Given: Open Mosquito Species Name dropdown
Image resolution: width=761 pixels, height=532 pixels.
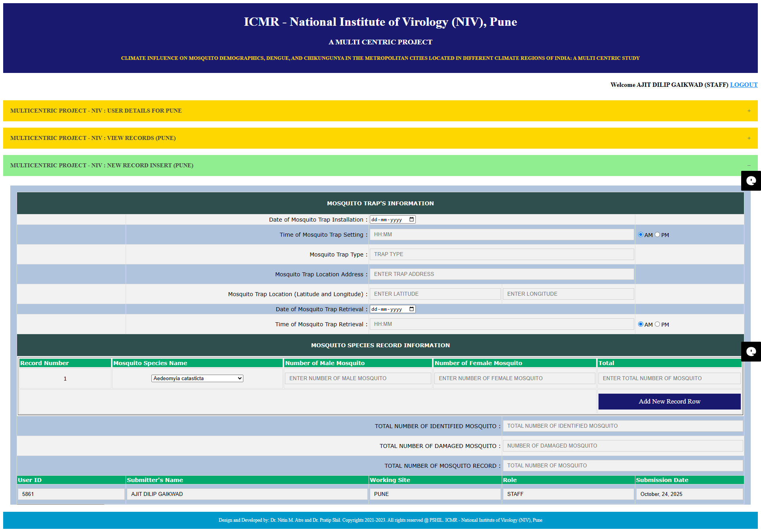Looking at the screenshot, I should 197,379.
